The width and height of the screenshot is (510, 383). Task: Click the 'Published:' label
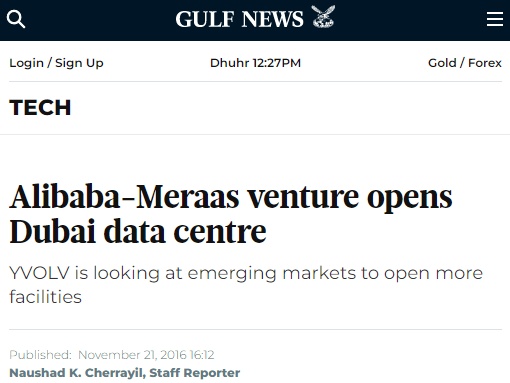click(x=40, y=355)
